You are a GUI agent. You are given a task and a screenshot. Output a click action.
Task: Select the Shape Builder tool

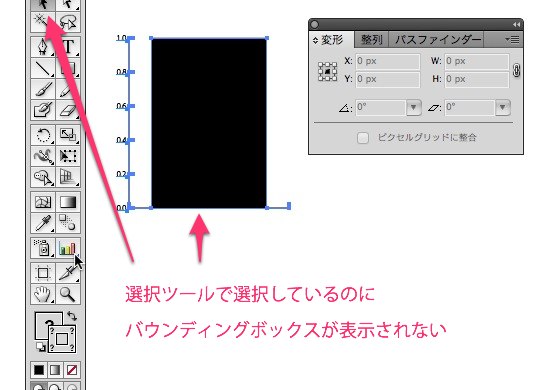[x=43, y=177]
